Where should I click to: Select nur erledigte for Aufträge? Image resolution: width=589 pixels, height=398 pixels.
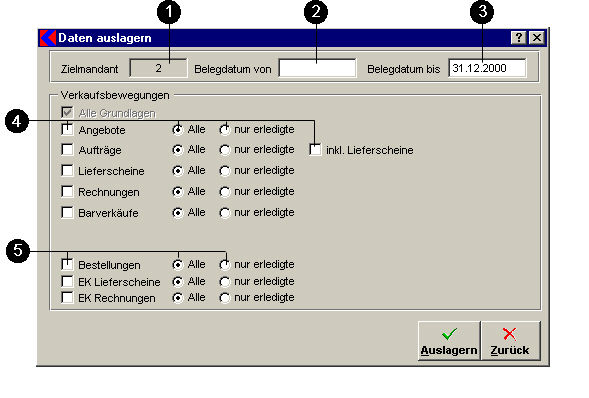225,150
